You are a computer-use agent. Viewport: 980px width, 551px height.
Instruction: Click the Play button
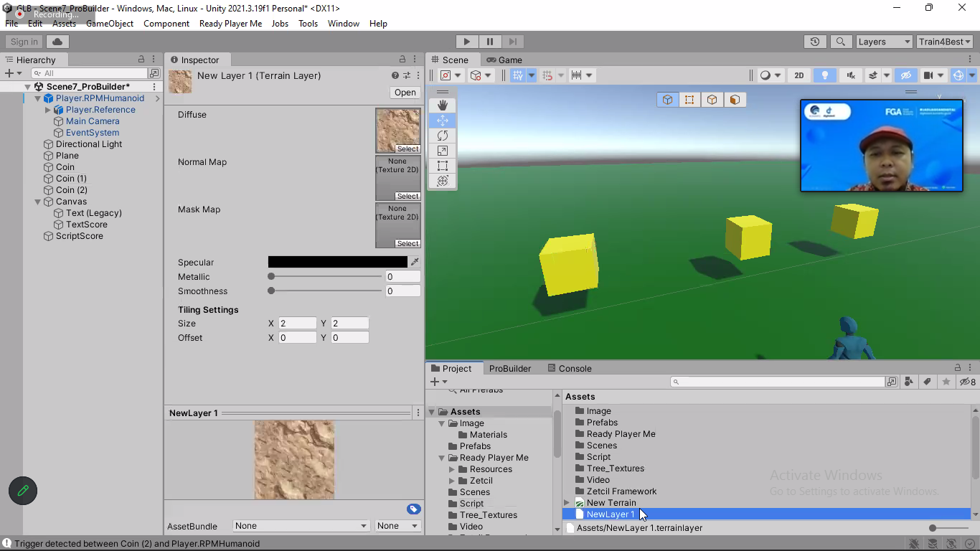(466, 42)
